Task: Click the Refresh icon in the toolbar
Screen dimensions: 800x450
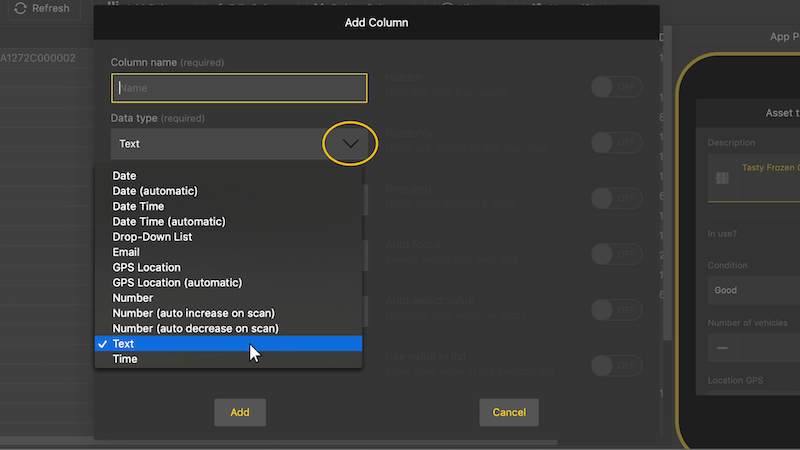Action: click(20, 8)
